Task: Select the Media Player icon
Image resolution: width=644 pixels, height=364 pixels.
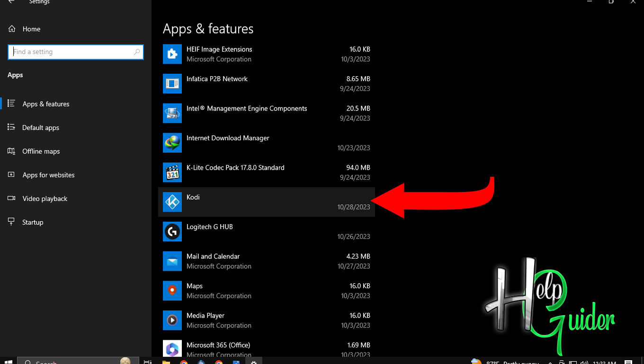Action: [172, 320]
